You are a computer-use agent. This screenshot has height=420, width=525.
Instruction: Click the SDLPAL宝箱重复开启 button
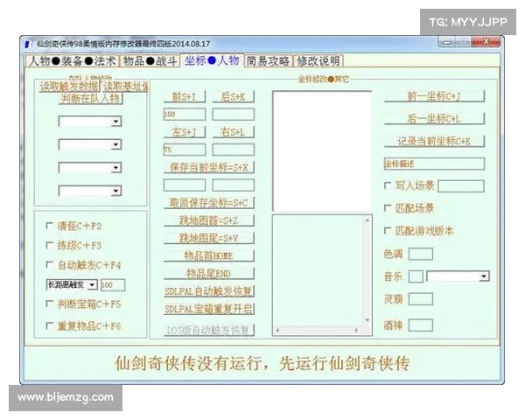[x=209, y=309]
